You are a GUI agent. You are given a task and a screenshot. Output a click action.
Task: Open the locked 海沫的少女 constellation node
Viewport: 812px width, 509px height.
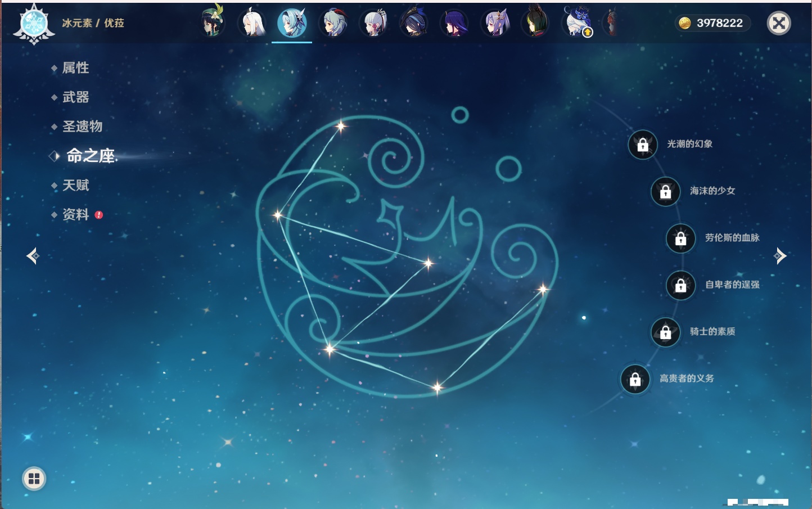tap(666, 191)
